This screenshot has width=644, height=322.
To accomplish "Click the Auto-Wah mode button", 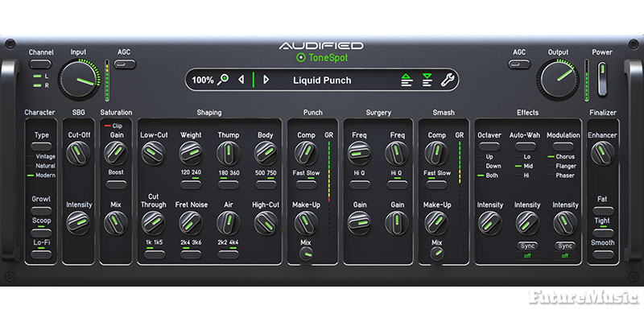I will pyautogui.click(x=526, y=147).
